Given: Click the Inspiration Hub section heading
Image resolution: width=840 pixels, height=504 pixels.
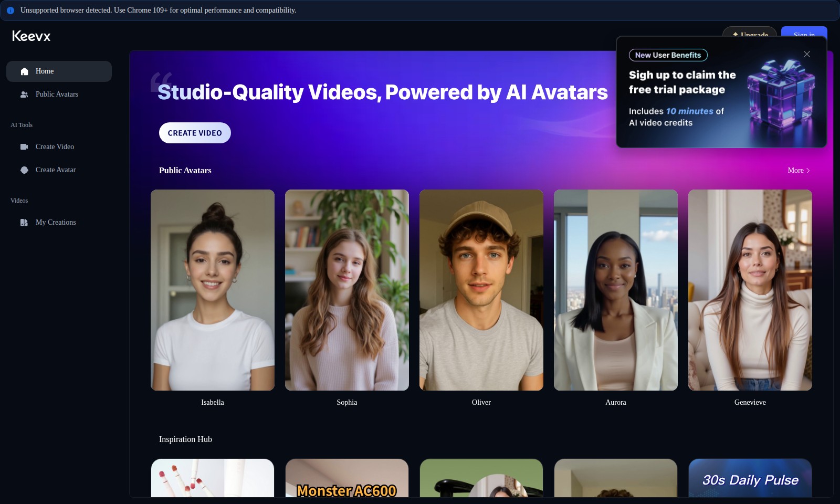Looking at the screenshot, I should coord(185,439).
